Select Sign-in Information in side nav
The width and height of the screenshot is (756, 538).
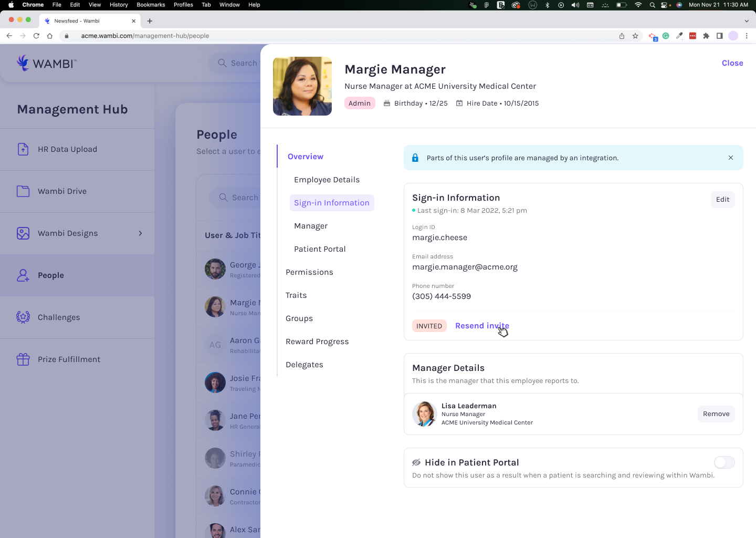332,203
